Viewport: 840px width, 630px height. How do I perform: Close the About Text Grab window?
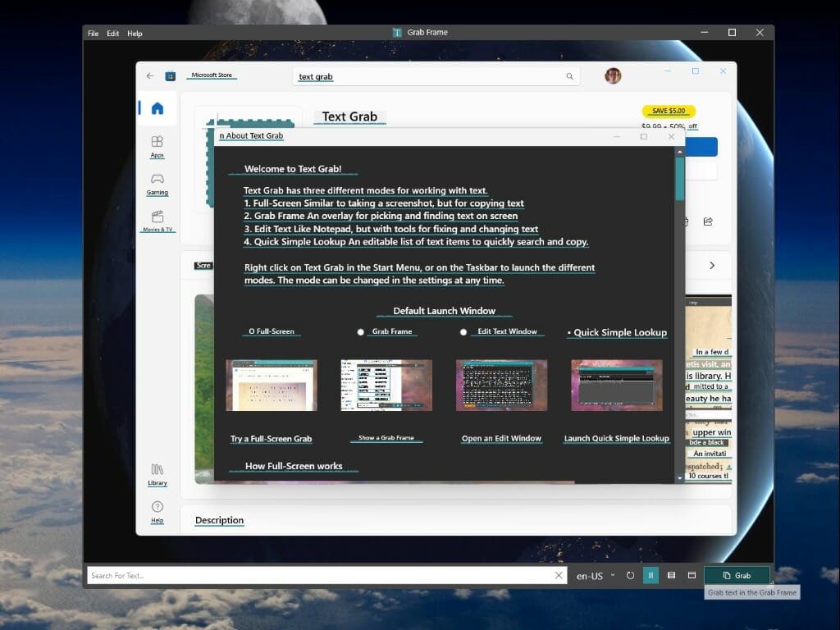pyautogui.click(x=671, y=137)
